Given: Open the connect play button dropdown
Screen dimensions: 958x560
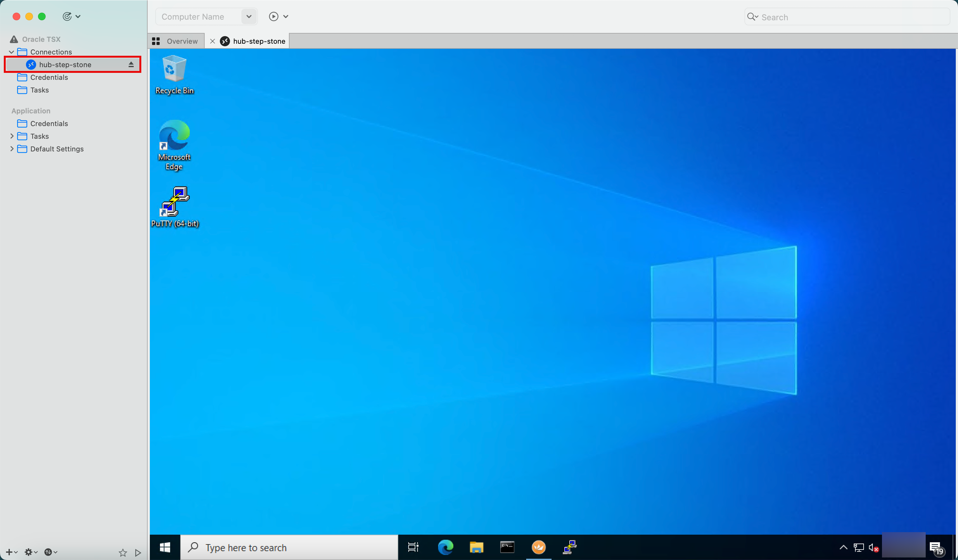Looking at the screenshot, I should coord(285,16).
